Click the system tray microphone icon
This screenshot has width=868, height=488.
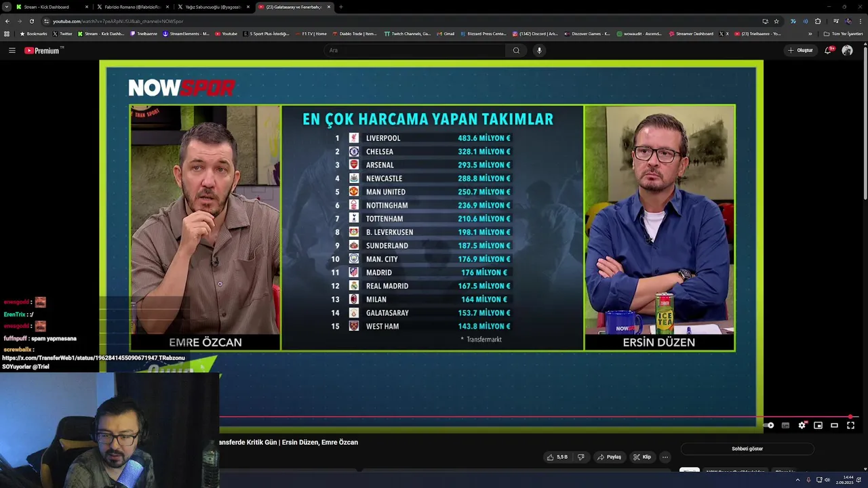coord(808,480)
